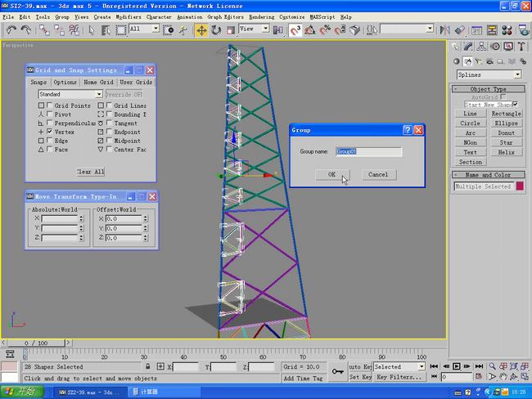Image resolution: width=532 pixels, height=399 pixels.
Task: Select the Shapes category icon
Action: coord(468,61)
